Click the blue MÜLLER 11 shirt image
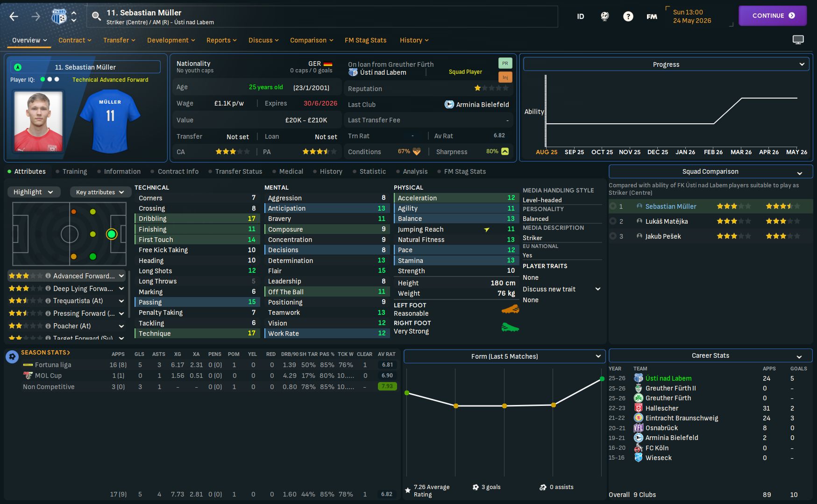The width and height of the screenshot is (817, 504). pos(110,121)
